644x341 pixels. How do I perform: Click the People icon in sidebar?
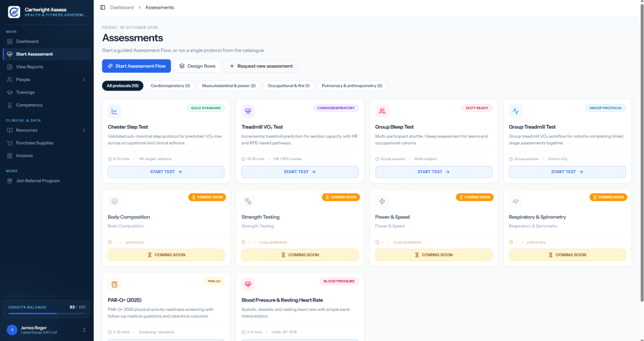[x=10, y=80]
